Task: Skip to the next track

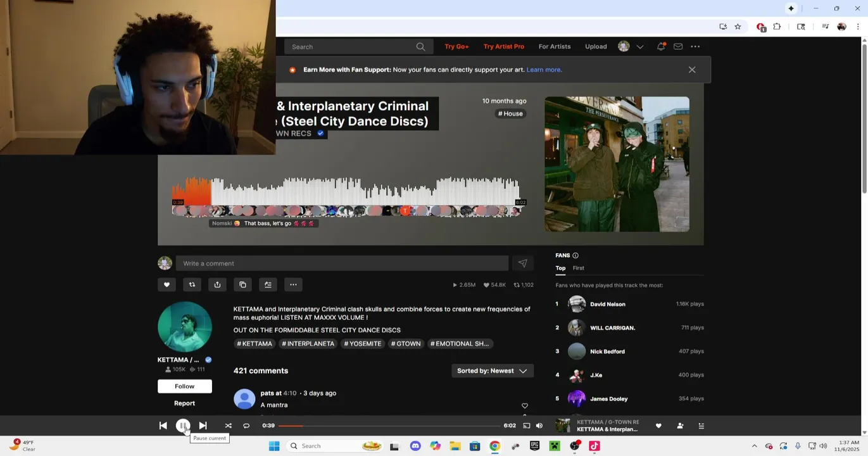Action: coord(203,426)
